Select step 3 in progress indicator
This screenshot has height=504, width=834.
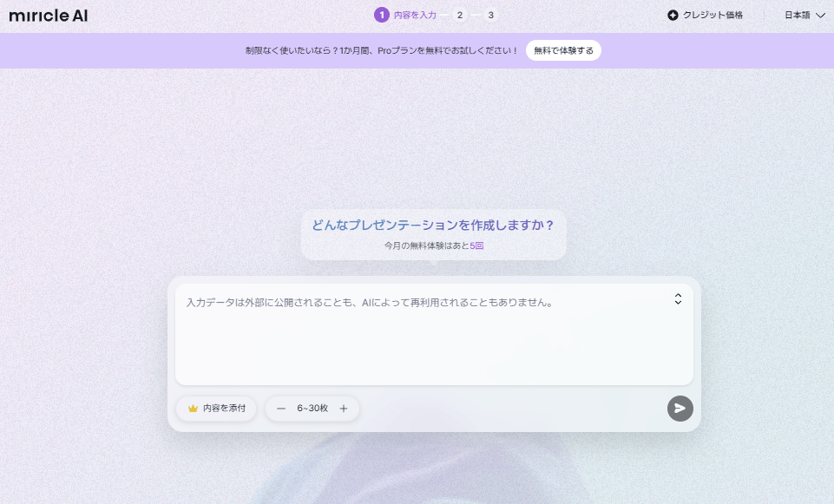(x=490, y=15)
